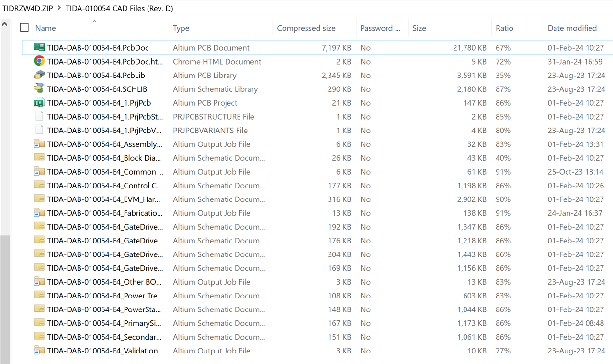Click the 01-Feb-24 08:48 date cell

point(576,323)
